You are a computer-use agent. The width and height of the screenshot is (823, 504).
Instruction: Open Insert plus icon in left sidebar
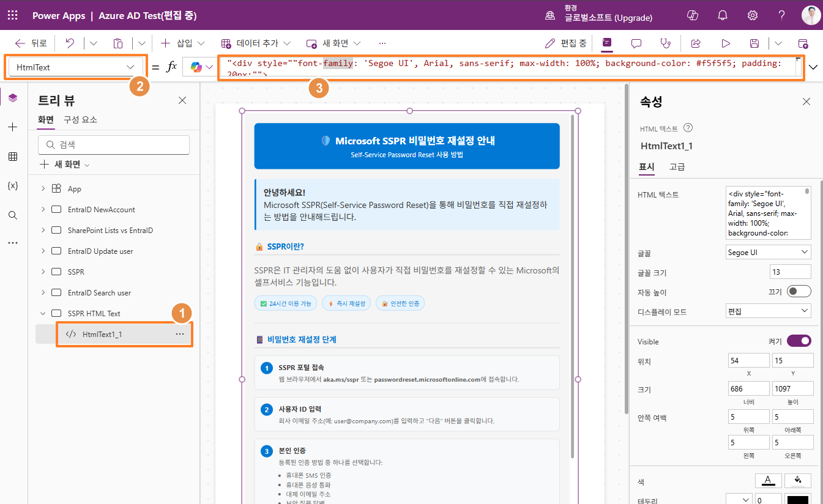(x=13, y=127)
